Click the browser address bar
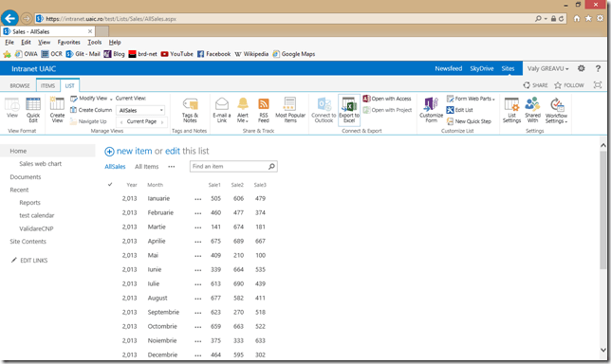The image size is (611, 364). coord(285,18)
